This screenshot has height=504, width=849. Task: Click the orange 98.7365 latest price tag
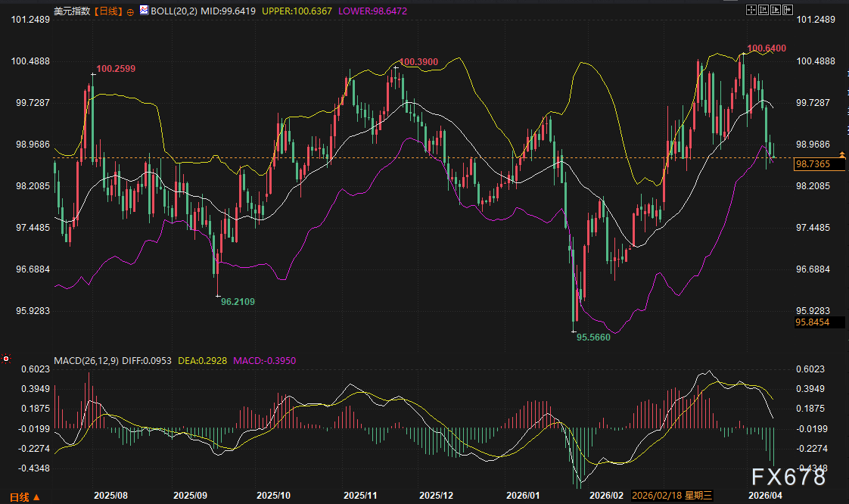point(819,164)
